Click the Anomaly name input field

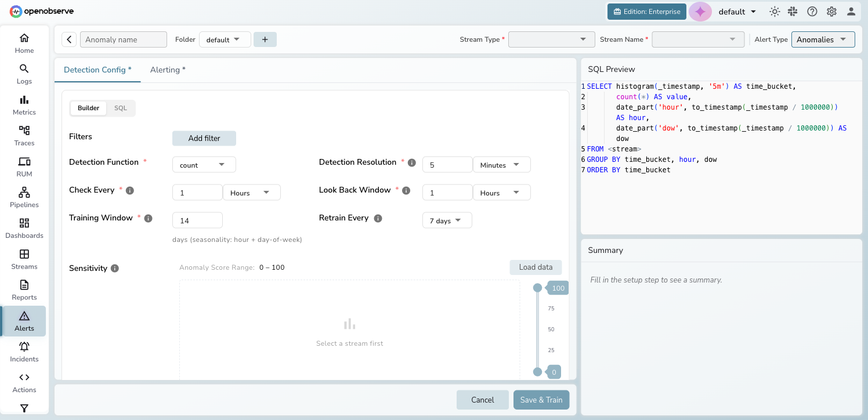[x=123, y=39]
